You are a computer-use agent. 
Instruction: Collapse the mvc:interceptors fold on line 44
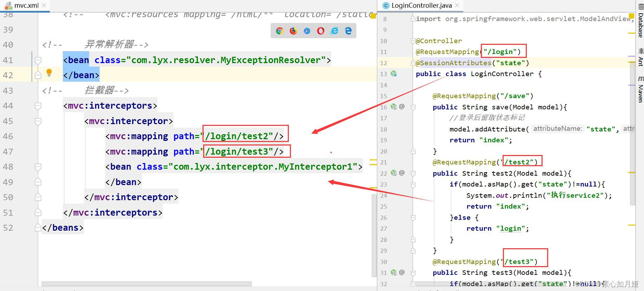click(38, 106)
